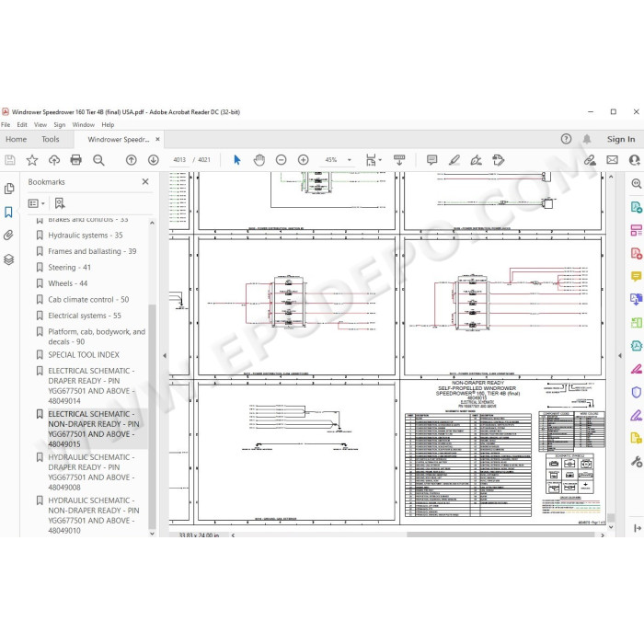The image size is (644, 644).
Task: Upload file to cloud icon
Action: pos(54,160)
